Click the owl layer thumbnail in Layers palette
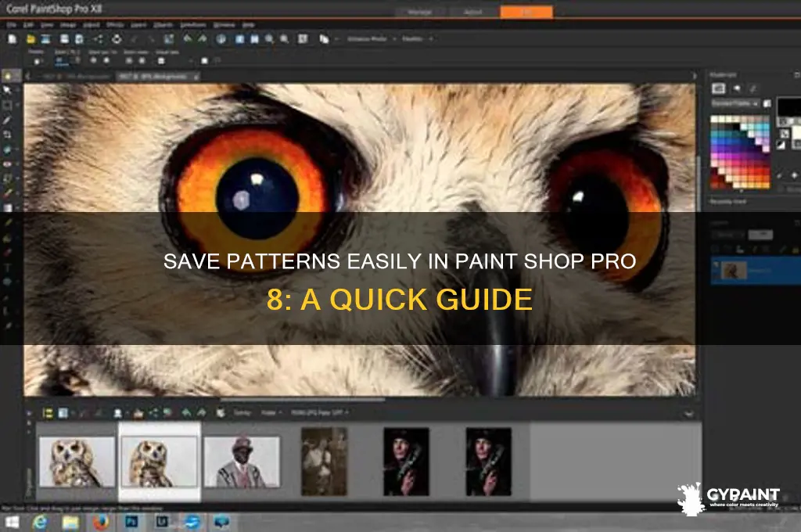The width and height of the screenshot is (801, 532). click(x=734, y=271)
